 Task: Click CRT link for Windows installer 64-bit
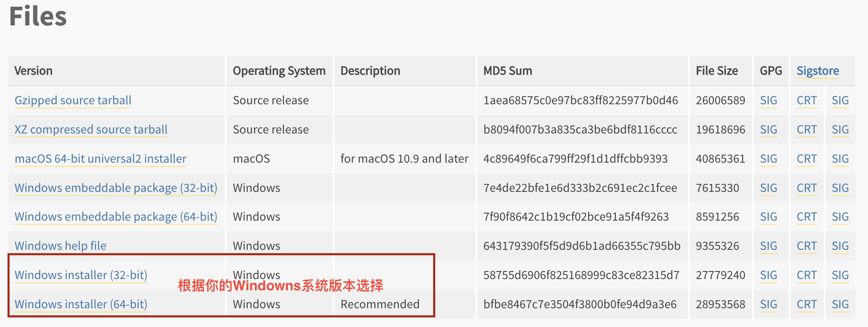[x=807, y=304]
